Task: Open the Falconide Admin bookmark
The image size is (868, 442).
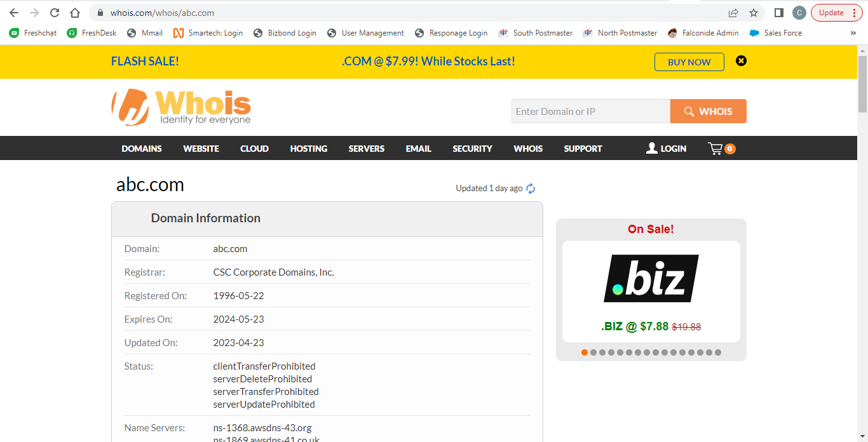Action: [703, 33]
